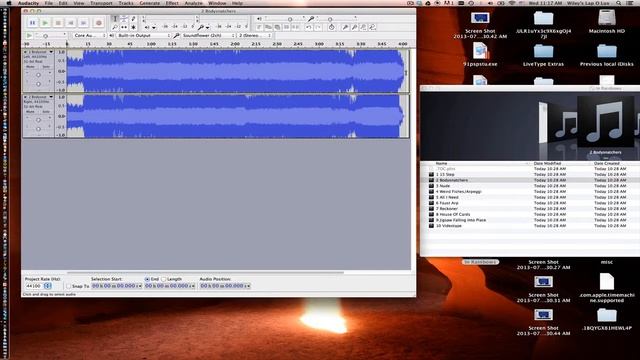
Task: Click the Pause transport button
Action: click(x=32, y=23)
